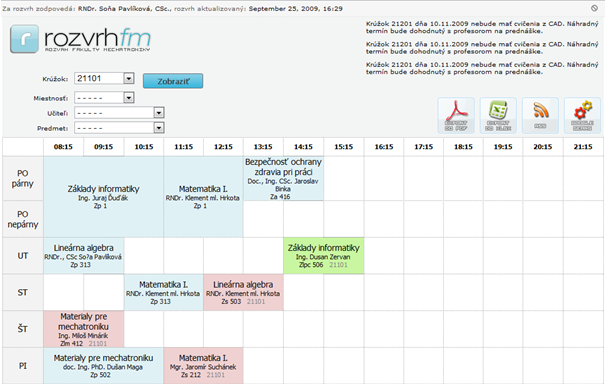Click the third Krúžok 21201 notice
Viewport: 606px width, 384px height.
coord(482,68)
